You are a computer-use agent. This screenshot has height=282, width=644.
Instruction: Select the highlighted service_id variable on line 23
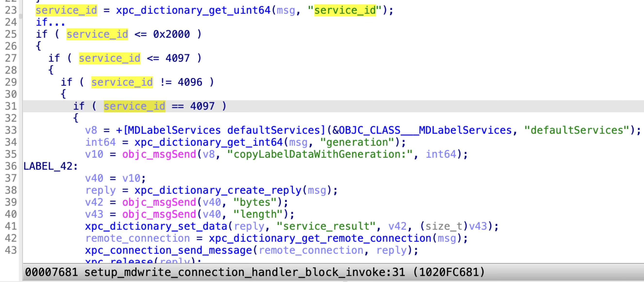[x=66, y=10]
